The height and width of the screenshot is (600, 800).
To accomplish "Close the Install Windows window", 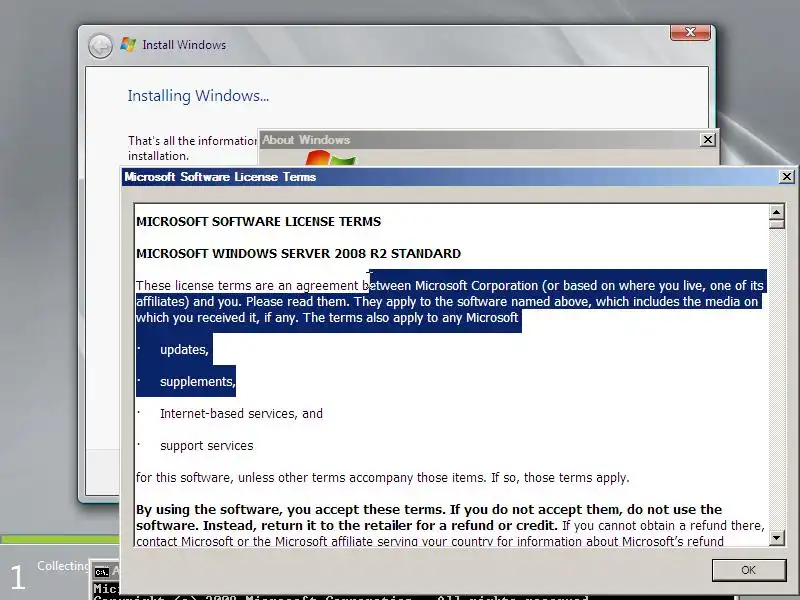I will pyautogui.click(x=690, y=32).
